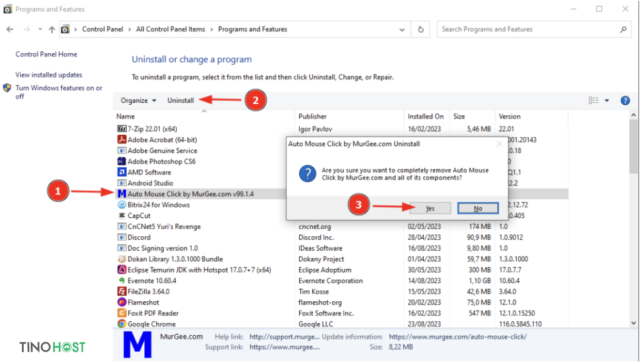Image resolution: width=642 pixels, height=364 pixels.
Task: Sort by the Size column header
Action: [x=459, y=117]
